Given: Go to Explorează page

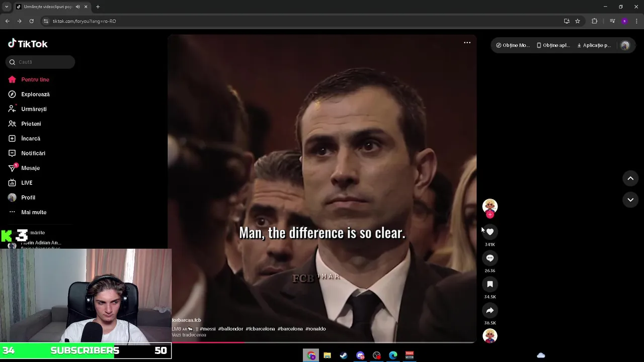Looking at the screenshot, I should point(29,94).
